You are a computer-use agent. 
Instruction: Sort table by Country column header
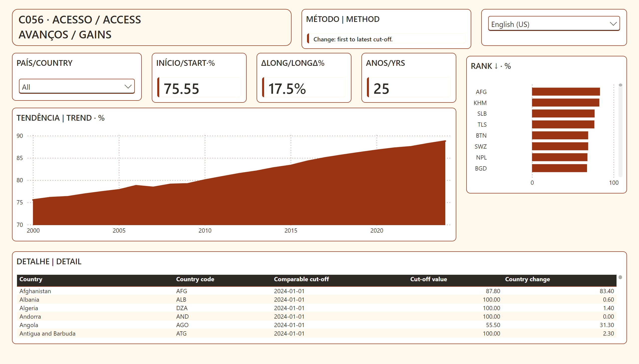tap(31, 279)
